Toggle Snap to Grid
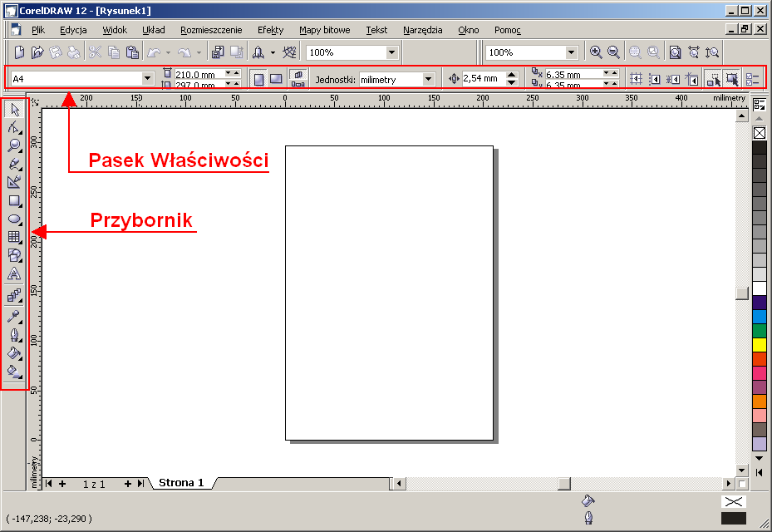Image resolution: width=772 pixels, height=532 pixels. pos(636,79)
